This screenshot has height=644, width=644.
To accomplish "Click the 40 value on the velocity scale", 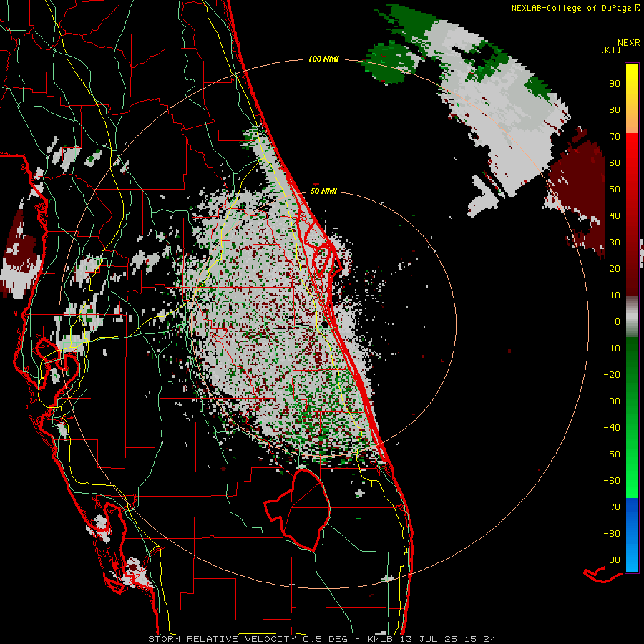I will (615, 216).
